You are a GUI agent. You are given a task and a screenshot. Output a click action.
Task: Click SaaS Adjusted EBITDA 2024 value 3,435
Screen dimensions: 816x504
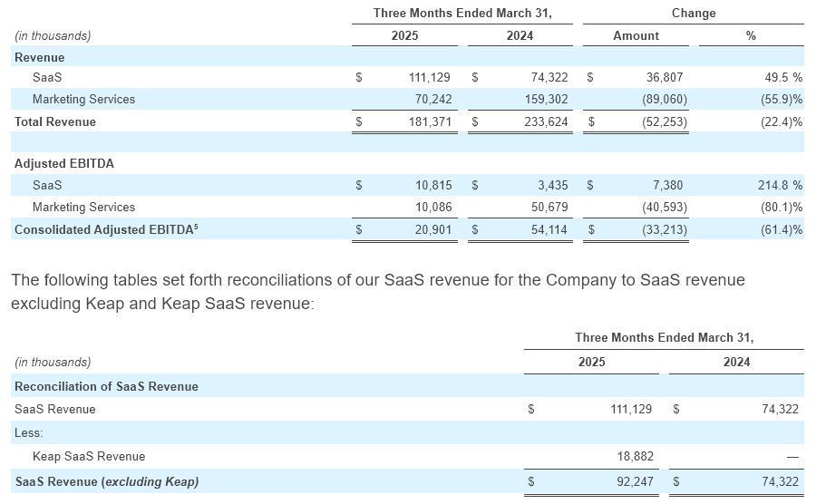coord(553,186)
